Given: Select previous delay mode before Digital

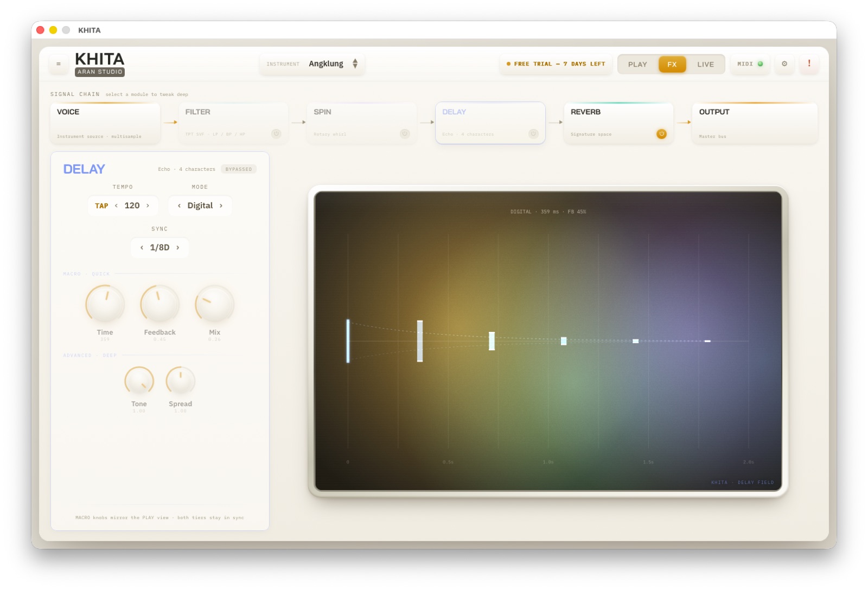Looking at the screenshot, I should 179,206.
